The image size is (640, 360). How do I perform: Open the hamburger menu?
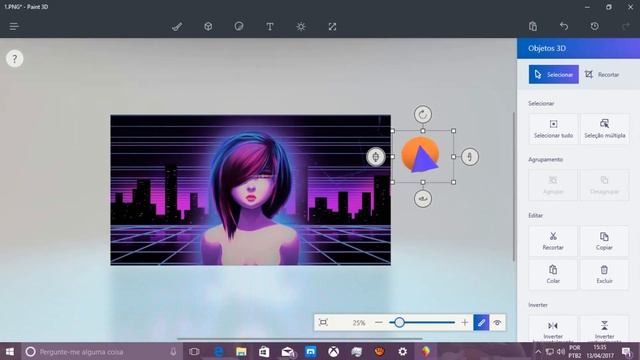point(14,27)
